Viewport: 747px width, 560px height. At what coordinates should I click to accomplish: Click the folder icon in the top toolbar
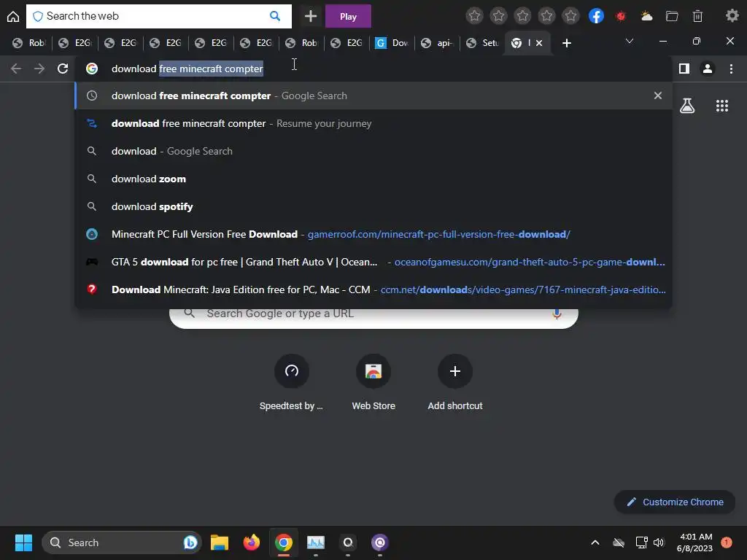672,16
